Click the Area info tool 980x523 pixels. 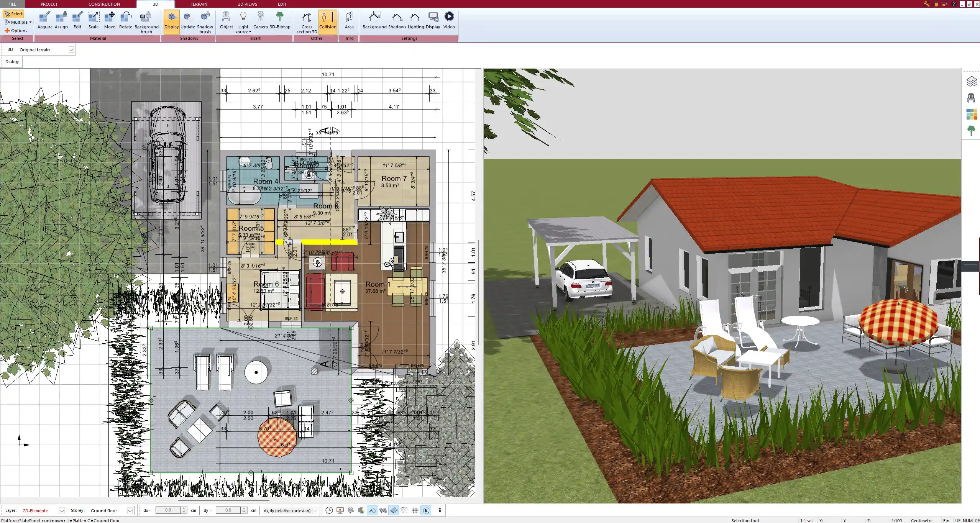[x=349, y=20]
